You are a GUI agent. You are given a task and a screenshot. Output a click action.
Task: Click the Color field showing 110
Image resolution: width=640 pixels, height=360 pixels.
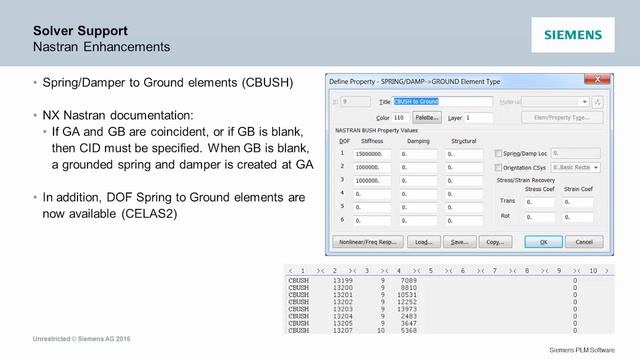pyautogui.click(x=401, y=118)
